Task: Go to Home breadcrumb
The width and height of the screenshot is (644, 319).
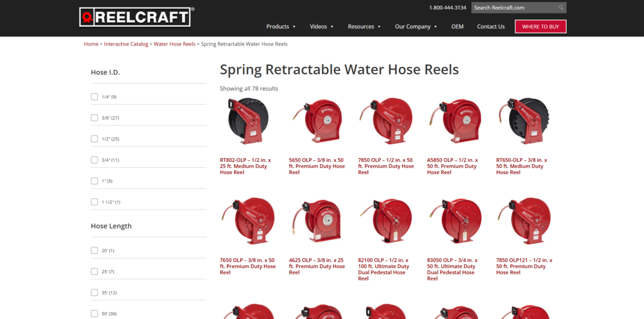Action: point(91,44)
